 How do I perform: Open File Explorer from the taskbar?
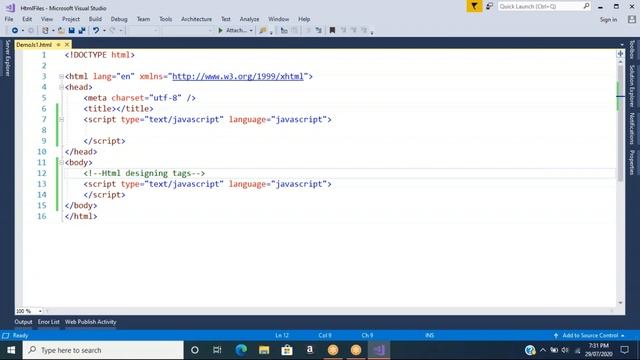pyautogui.click(x=264, y=350)
